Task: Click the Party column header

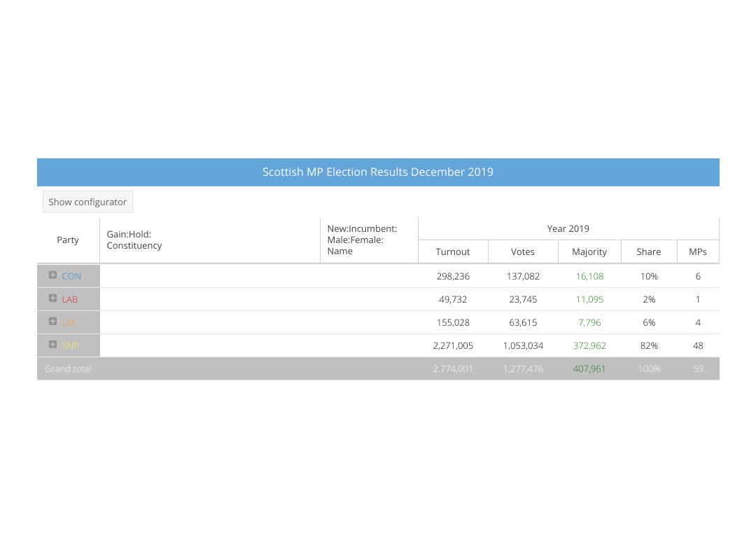Action: [x=68, y=240]
